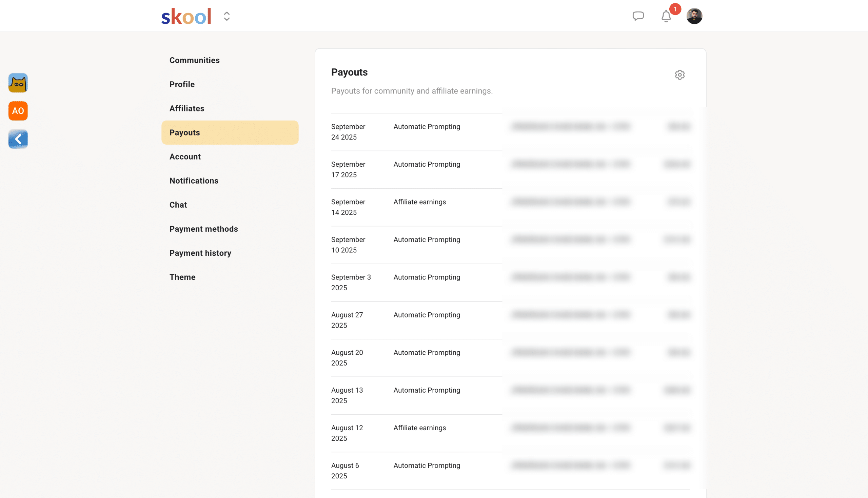Select Affiliates in sidebar
868x498 pixels.
click(x=186, y=108)
